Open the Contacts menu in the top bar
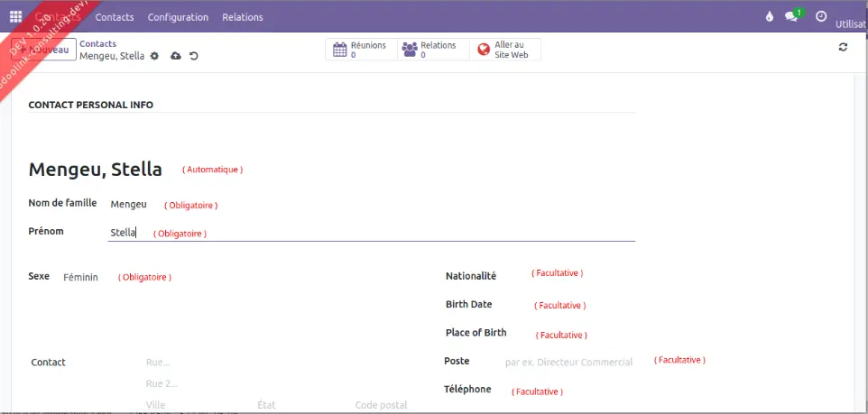868x414 pixels. click(115, 17)
